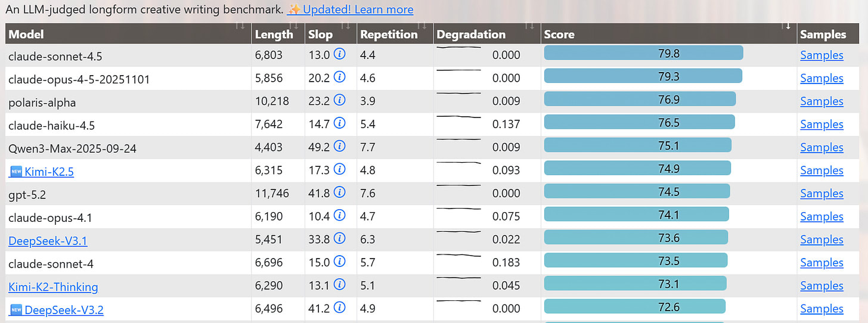Open Samples in the Kimi-K2-Thinking row

821,285
